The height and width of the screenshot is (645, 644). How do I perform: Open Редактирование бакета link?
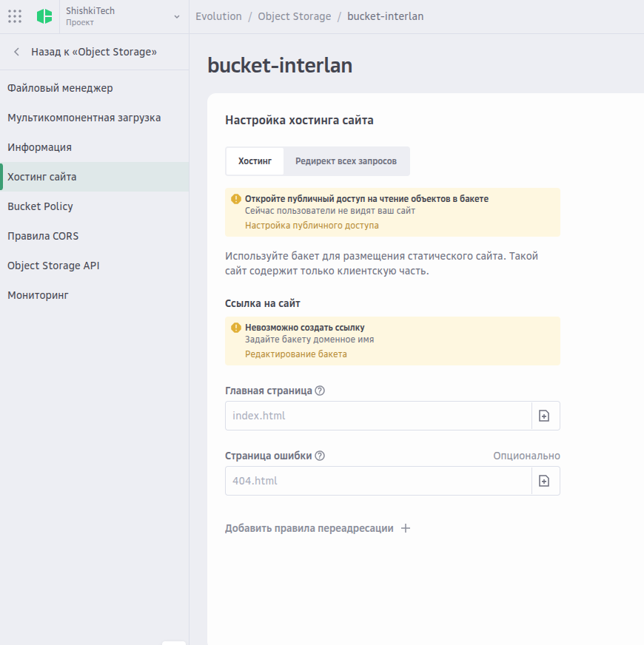(295, 354)
